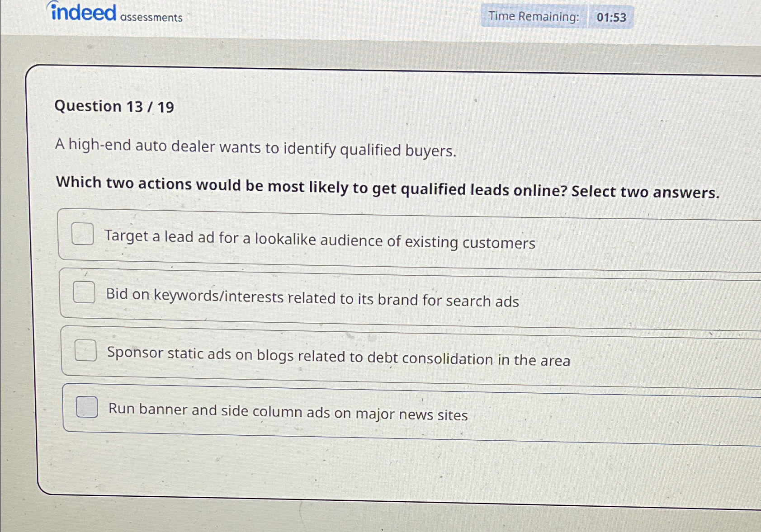The height and width of the screenshot is (532, 761).
Task: Click the assessments subtitle text
Action: pos(150,18)
